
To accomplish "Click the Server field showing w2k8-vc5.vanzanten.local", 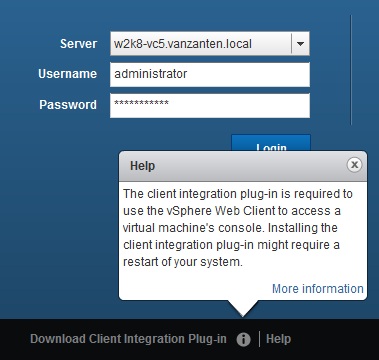I will [x=210, y=44].
